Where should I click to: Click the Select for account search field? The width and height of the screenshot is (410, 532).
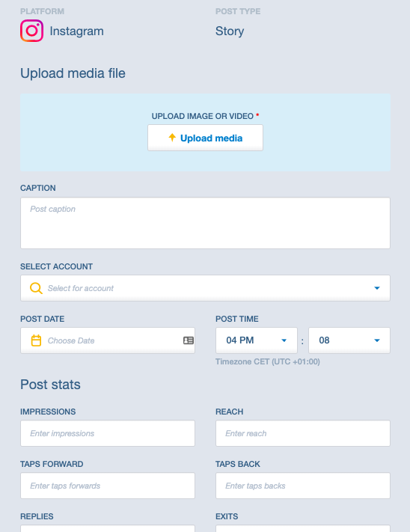pyautogui.click(x=205, y=288)
